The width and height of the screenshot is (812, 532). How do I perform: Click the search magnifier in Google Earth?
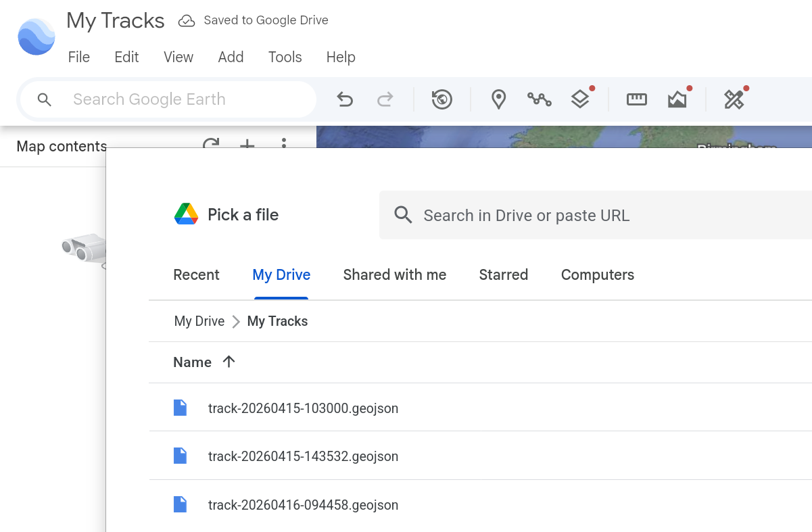[45, 100]
